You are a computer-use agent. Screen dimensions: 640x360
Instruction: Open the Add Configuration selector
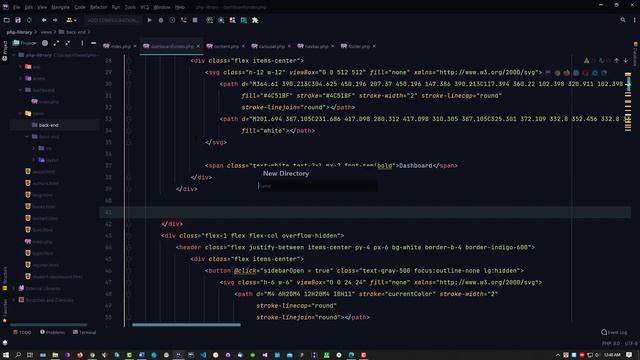point(113,20)
